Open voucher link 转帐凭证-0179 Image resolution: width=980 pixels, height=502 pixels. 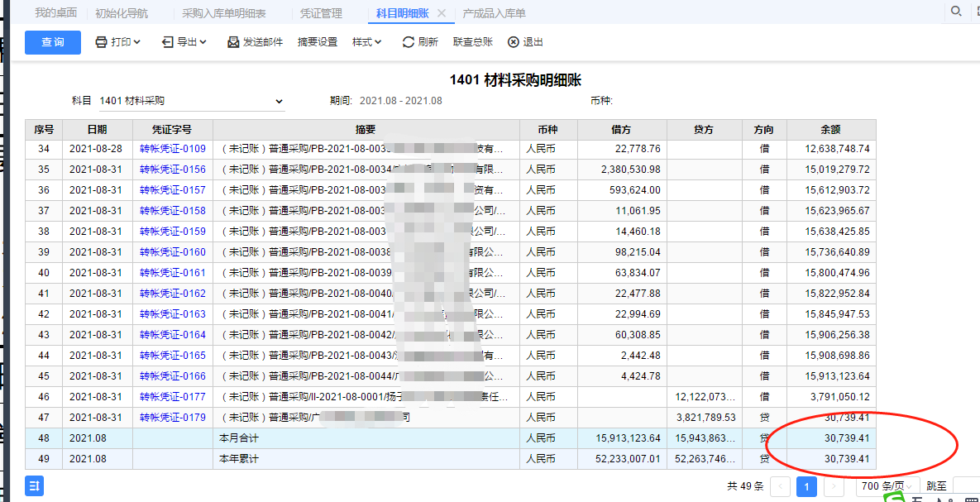pyautogui.click(x=173, y=417)
